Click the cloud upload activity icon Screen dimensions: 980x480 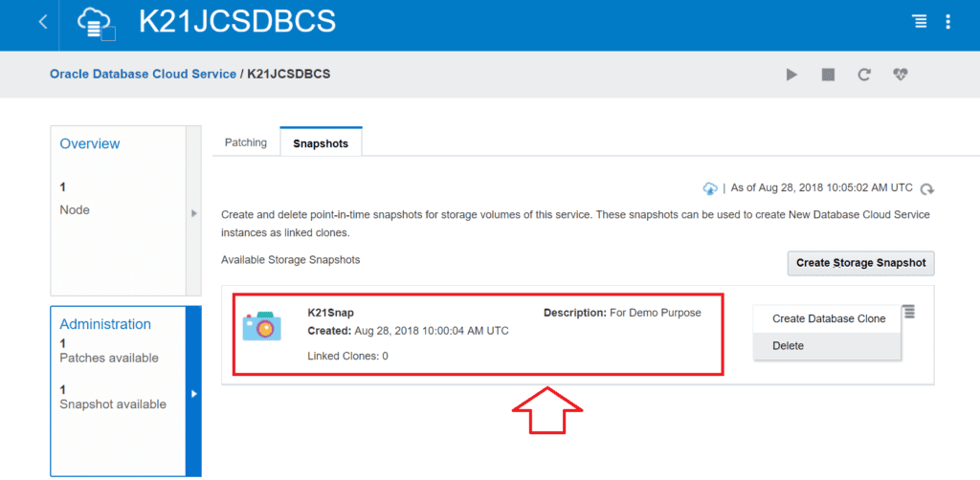click(710, 187)
